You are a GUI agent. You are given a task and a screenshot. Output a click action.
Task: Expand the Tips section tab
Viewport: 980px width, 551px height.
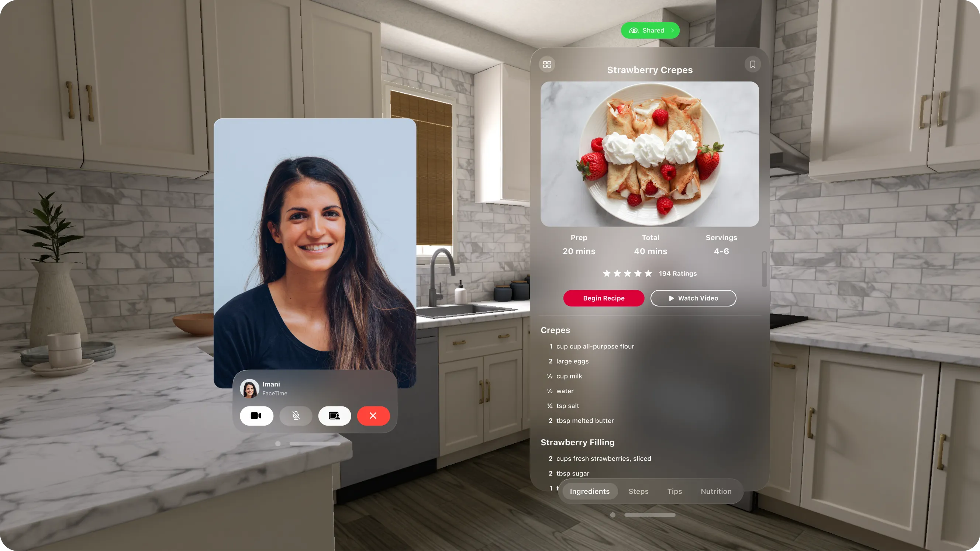tap(674, 491)
